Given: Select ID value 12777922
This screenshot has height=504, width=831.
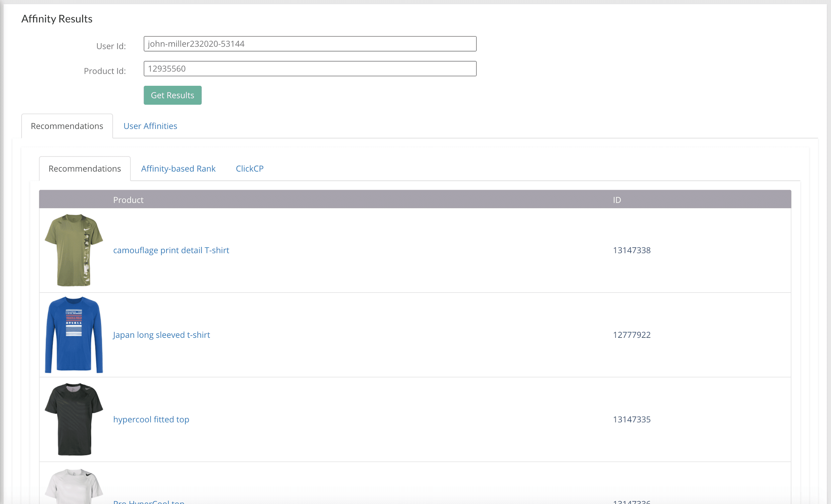Looking at the screenshot, I should [632, 335].
